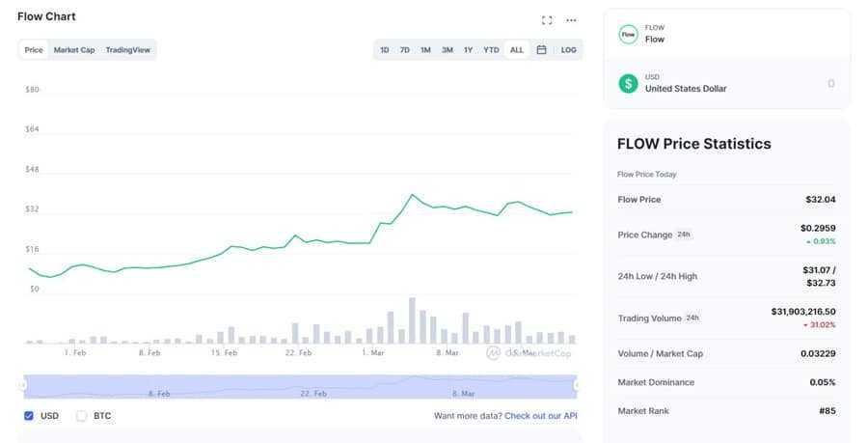Open the three-dots more options menu
This screenshot has width=868, height=443.
click(571, 19)
